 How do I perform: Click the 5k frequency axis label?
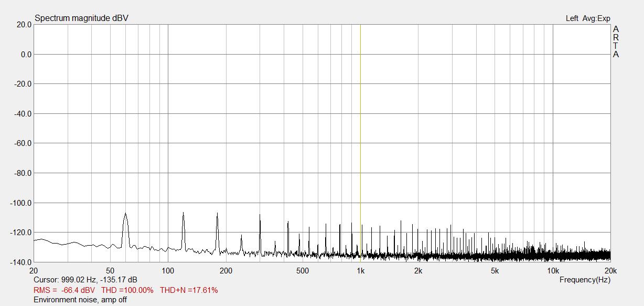click(x=495, y=271)
